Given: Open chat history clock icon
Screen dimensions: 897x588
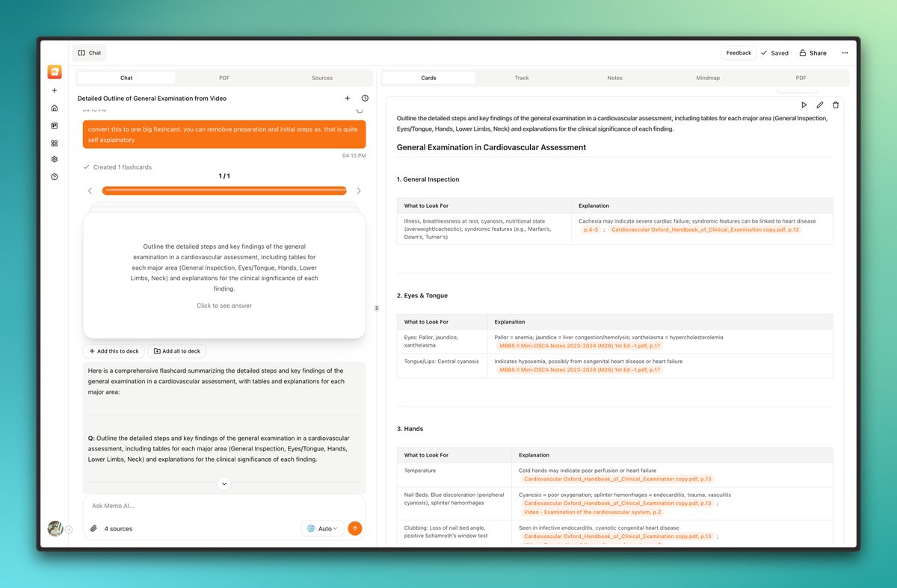Looking at the screenshot, I should pos(365,98).
